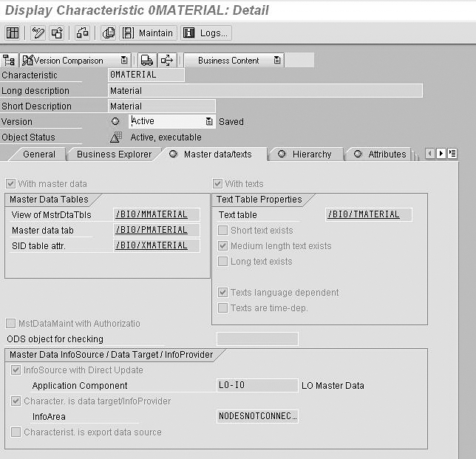
Task: Click the display/change pencil icon
Action: point(38,33)
